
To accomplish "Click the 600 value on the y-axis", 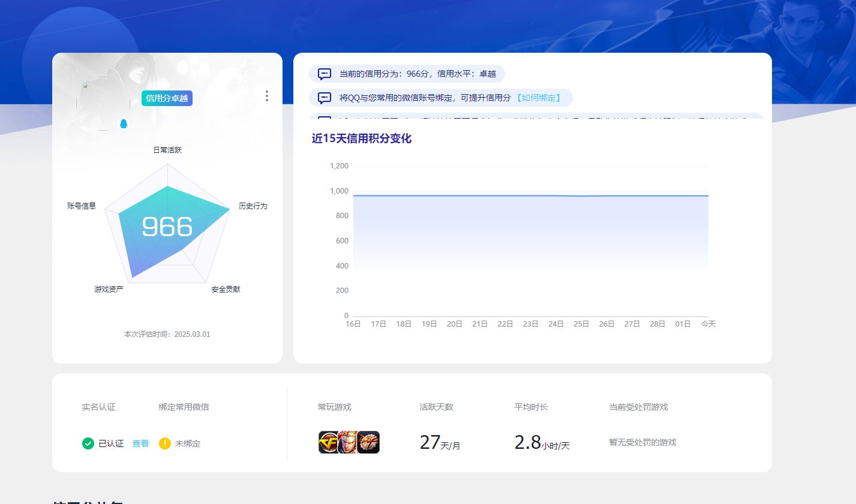I will [x=342, y=241].
